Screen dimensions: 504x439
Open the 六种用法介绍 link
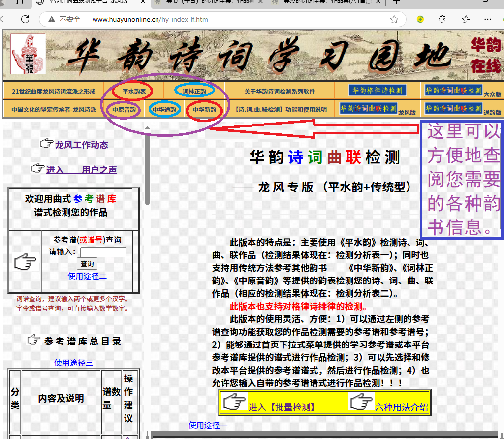(x=401, y=407)
